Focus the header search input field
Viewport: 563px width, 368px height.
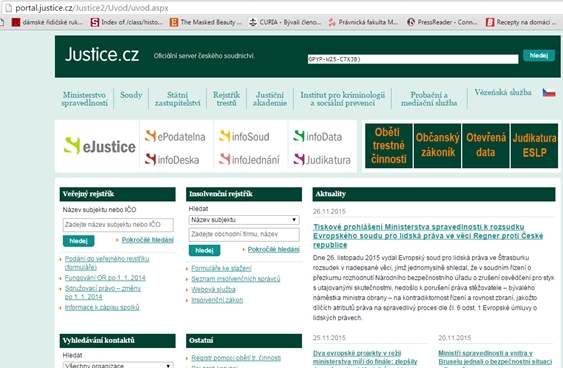[x=413, y=59]
